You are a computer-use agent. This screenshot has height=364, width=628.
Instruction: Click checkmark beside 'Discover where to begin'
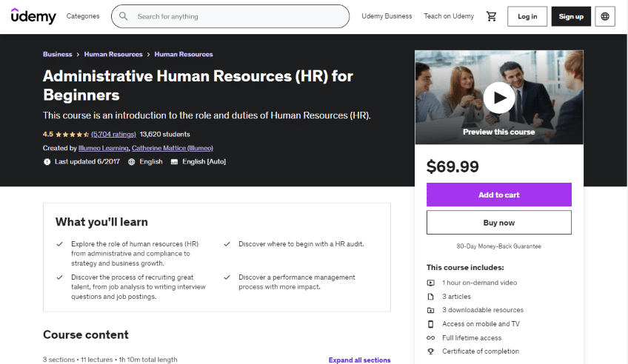[x=227, y=244]
